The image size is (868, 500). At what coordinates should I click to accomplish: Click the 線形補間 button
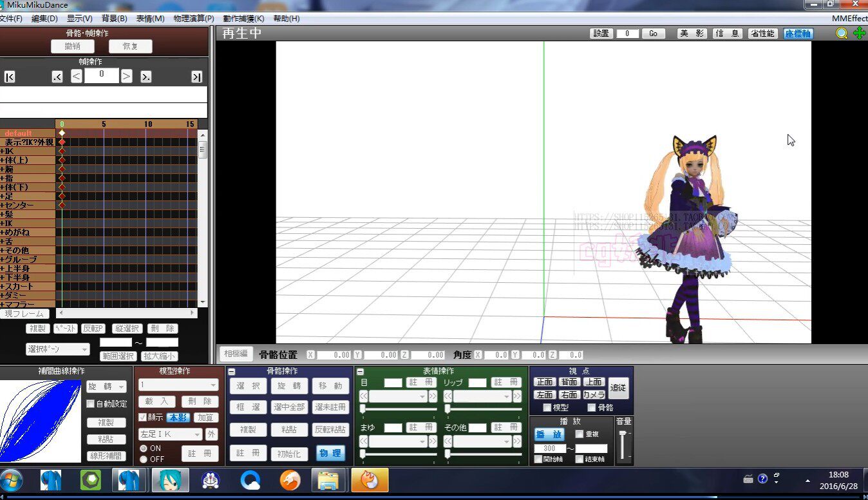(106, 456)
